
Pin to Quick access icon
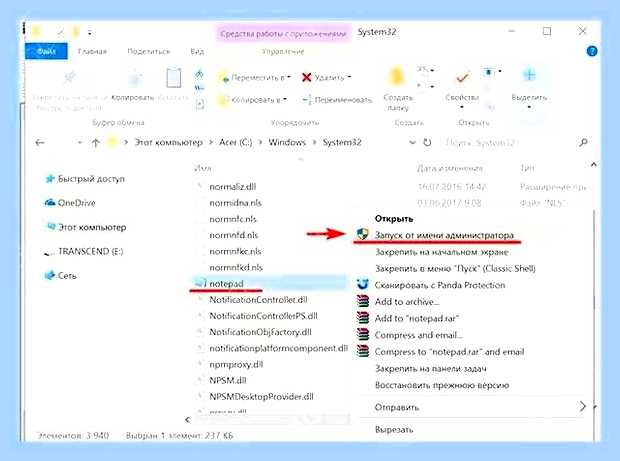tap(70, 78)
